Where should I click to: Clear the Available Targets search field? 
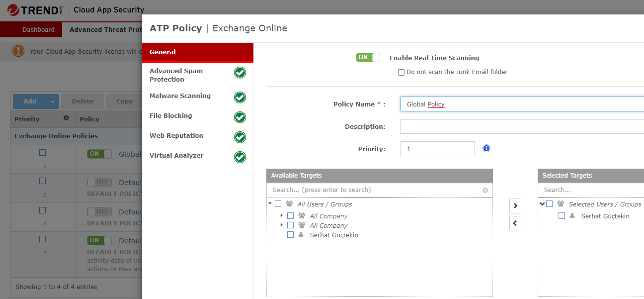[485, 190]
